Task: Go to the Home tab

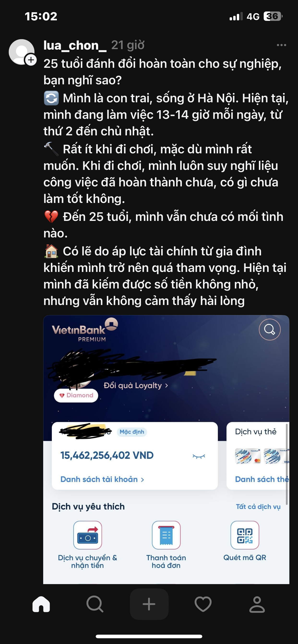Action: [x=41, y=604]
